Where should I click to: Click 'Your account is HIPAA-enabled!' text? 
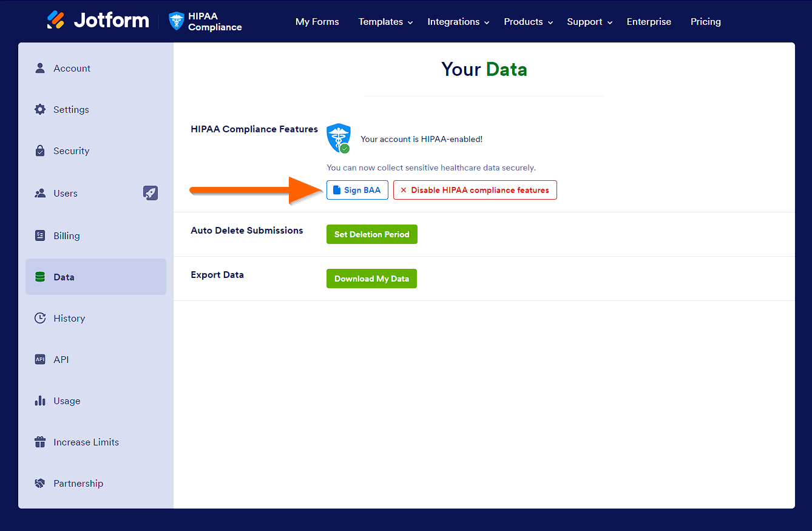pyautogui.click(x=422, y=139)
